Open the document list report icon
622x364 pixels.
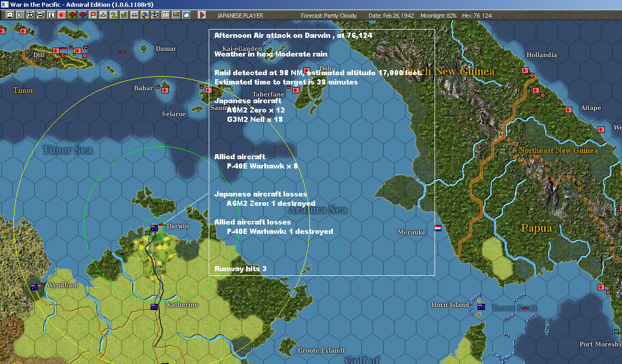[20, 15]
